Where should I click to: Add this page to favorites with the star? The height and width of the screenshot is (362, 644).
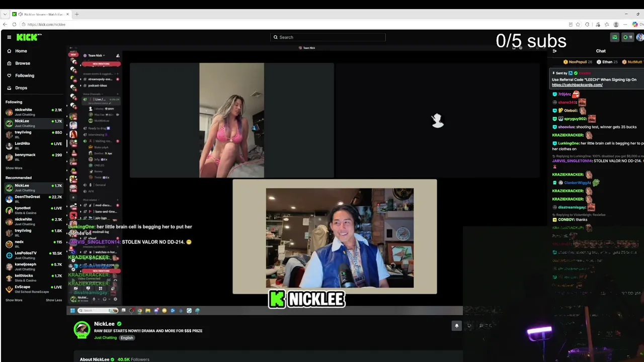click(x=579, y=25)
